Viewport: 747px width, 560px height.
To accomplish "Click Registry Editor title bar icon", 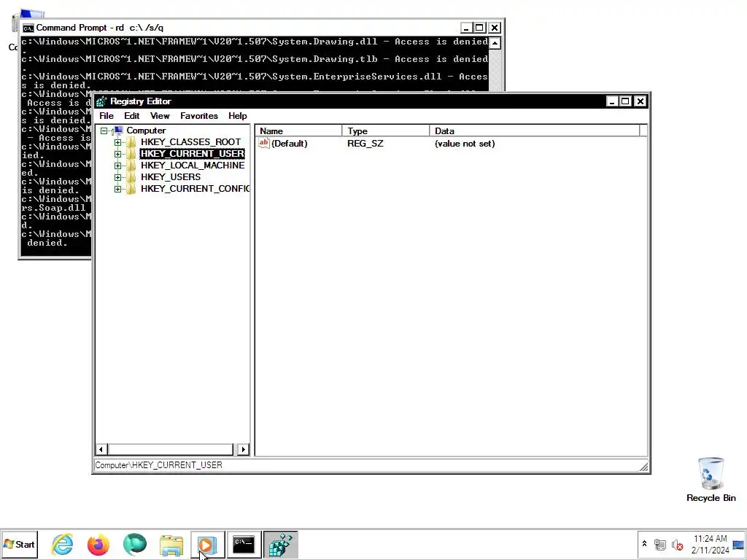I will point(101,101).
